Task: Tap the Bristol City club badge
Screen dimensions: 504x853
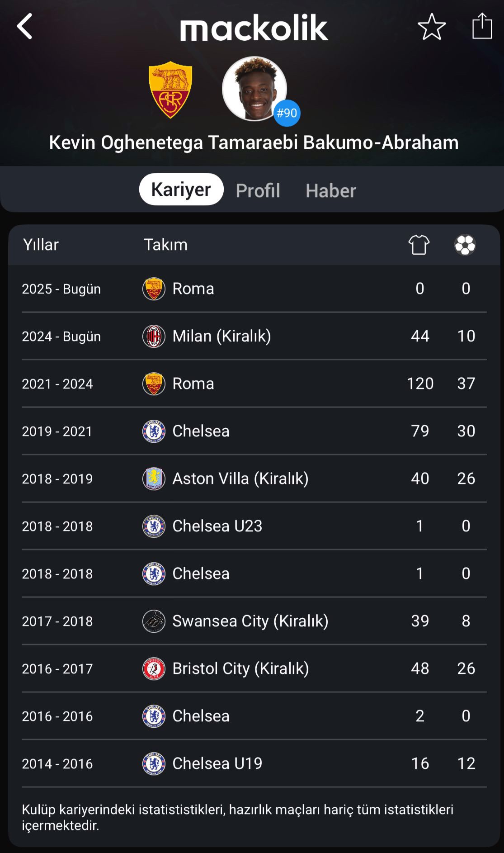Action: [x=154, y=669]
